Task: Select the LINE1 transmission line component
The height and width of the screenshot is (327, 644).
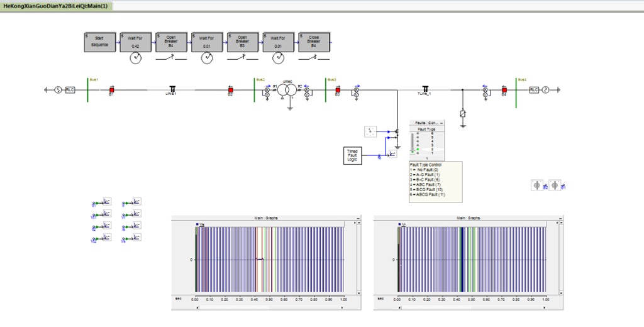Action: tap(172, 89)
